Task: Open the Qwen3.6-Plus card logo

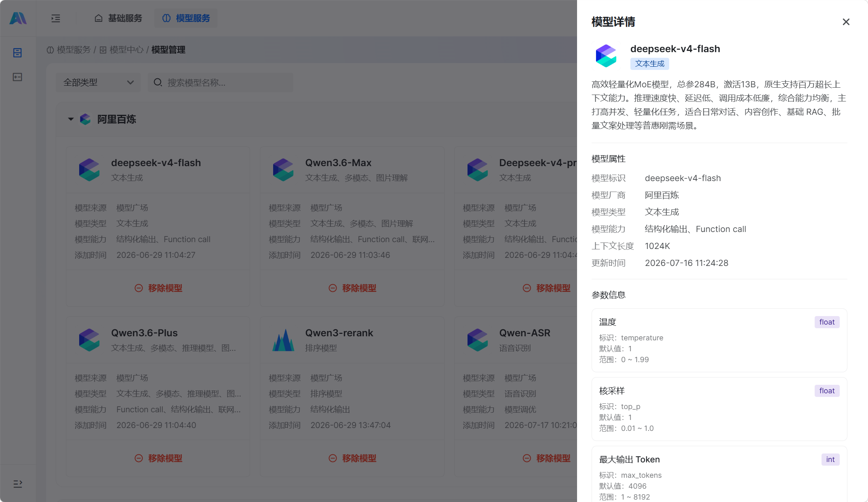Action: pyautogui.click(x=89, y=340)
